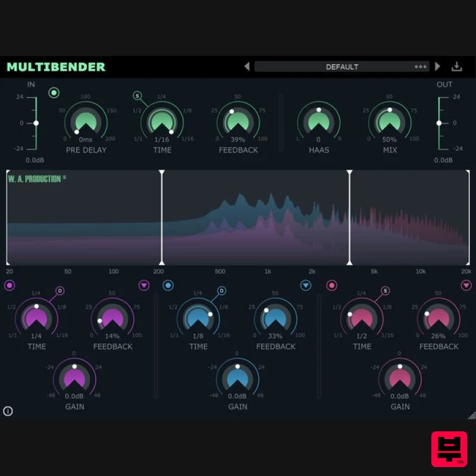Toggle the blue mid band power button
The image size is (476, 476).
tap(168, 286)
